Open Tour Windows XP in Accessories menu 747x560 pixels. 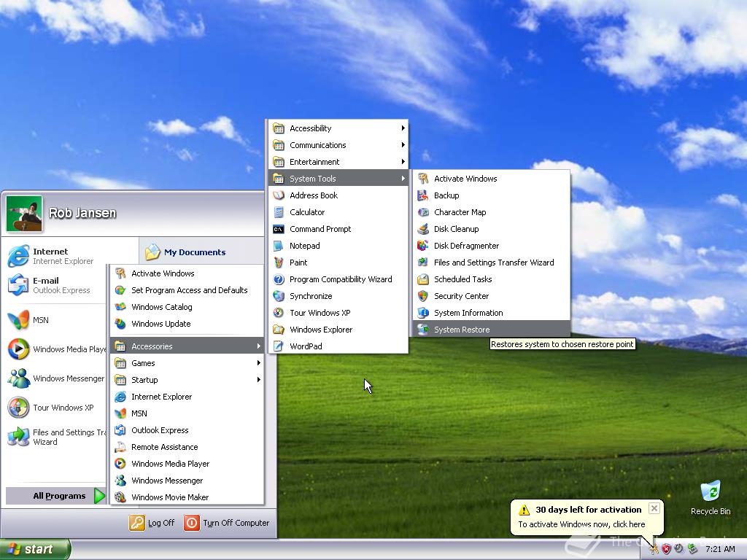click(338, 313)
